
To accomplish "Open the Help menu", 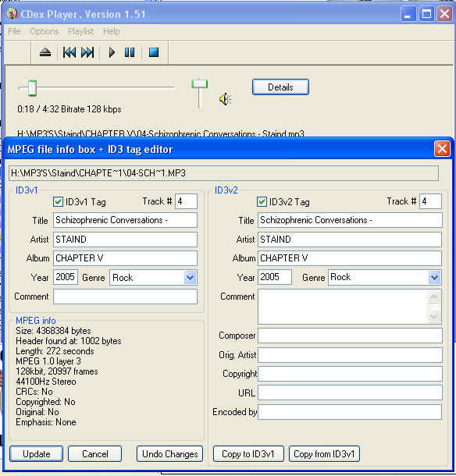I will point(111,31).
